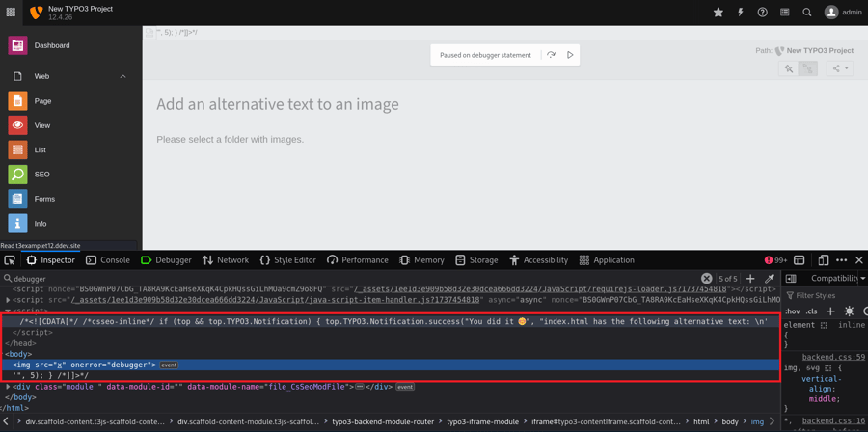Clear the debugger search field

pyautogui.click(x=706, y=279)
